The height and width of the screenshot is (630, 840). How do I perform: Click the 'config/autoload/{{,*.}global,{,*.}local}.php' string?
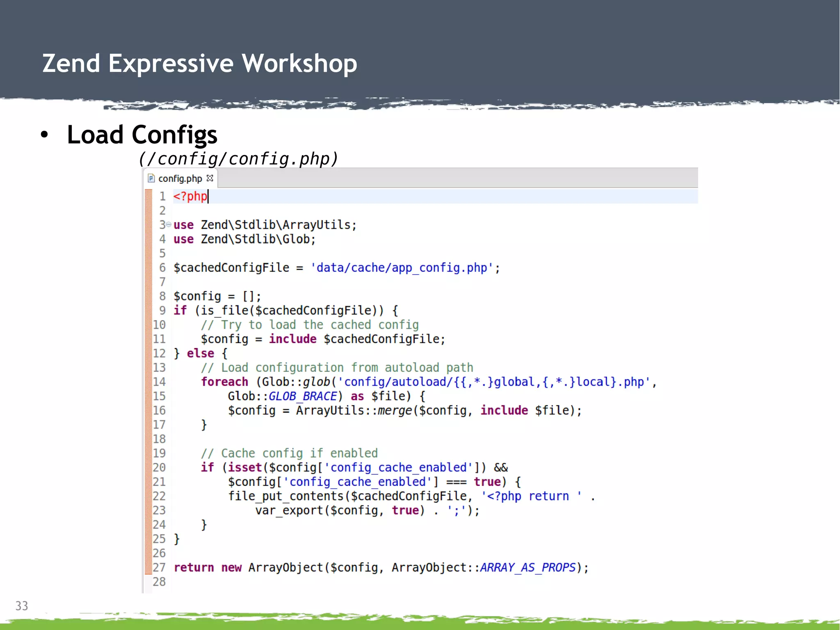pyautogui.click(x=493, y=382)
